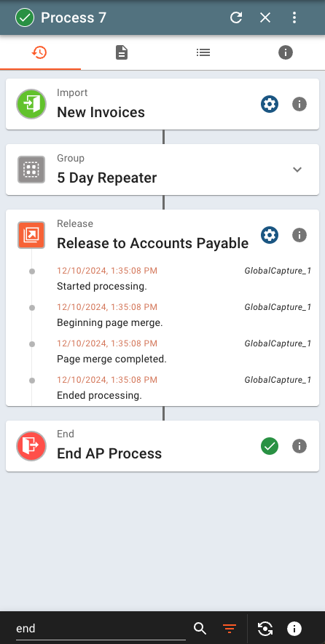Open the info tab in tab bar
Screen dimensions: 325x644
286,52
